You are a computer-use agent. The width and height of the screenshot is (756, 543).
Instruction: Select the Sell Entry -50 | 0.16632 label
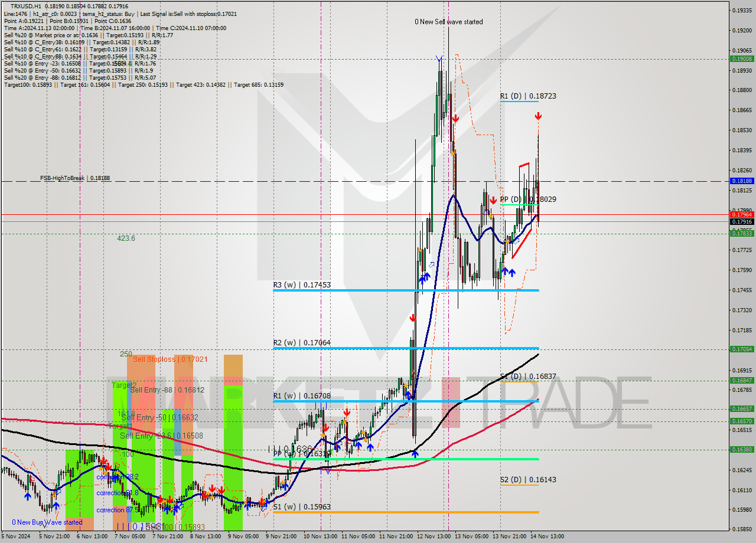click(x=160, y=417)
